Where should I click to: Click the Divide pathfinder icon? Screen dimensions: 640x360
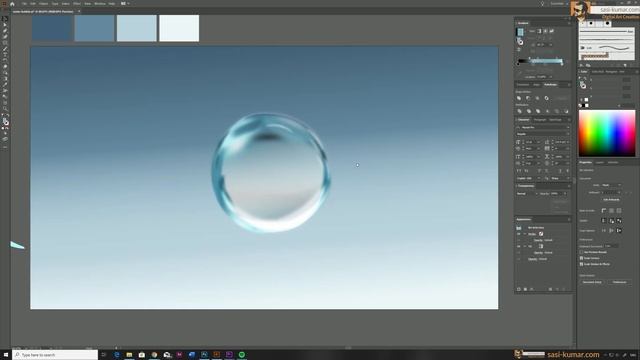pos(519,111)
